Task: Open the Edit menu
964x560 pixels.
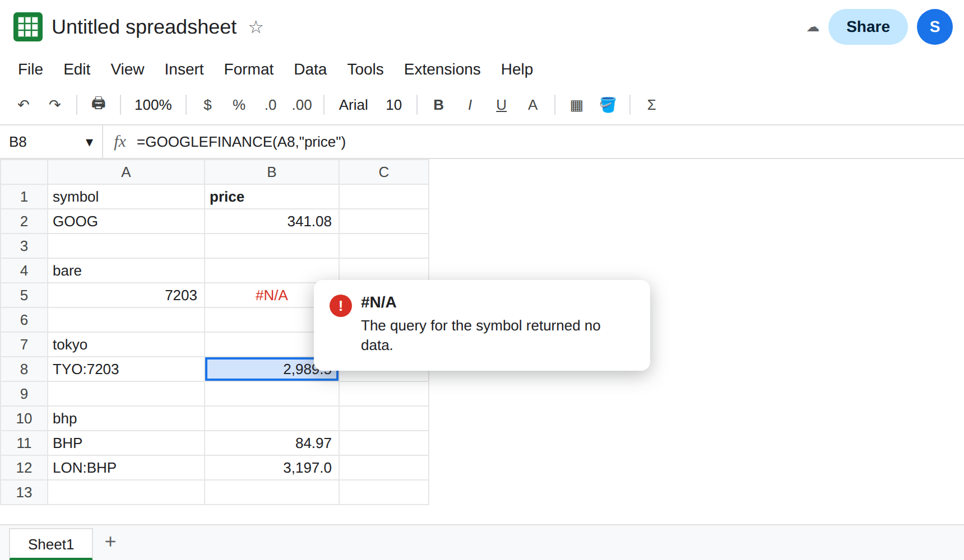Action: coord(77,69)
